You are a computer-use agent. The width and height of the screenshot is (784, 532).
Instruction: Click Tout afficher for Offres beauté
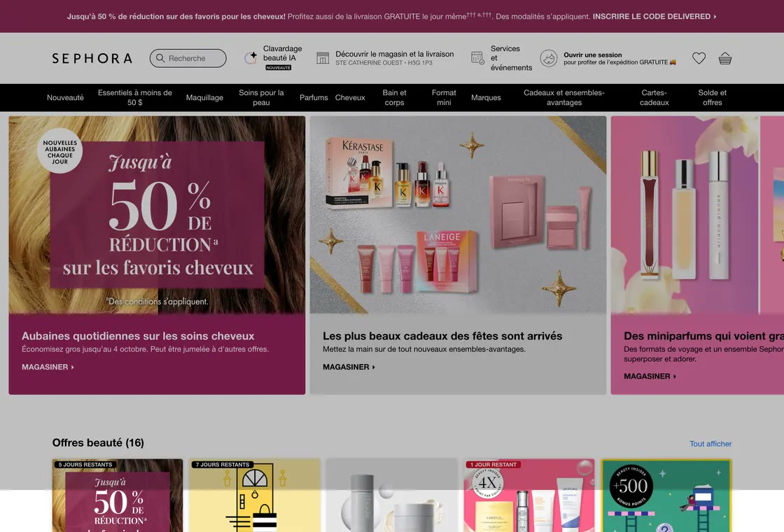pos(710,444)
